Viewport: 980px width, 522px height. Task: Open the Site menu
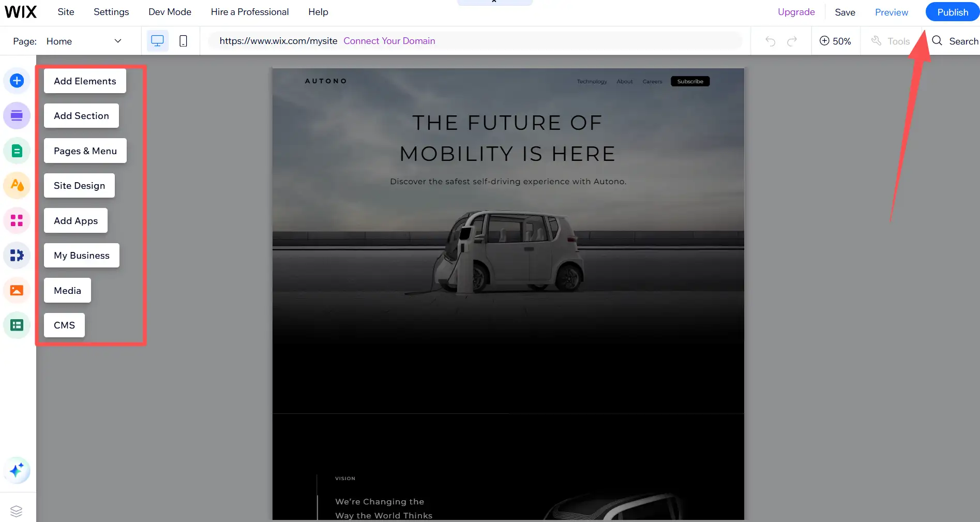66,12
